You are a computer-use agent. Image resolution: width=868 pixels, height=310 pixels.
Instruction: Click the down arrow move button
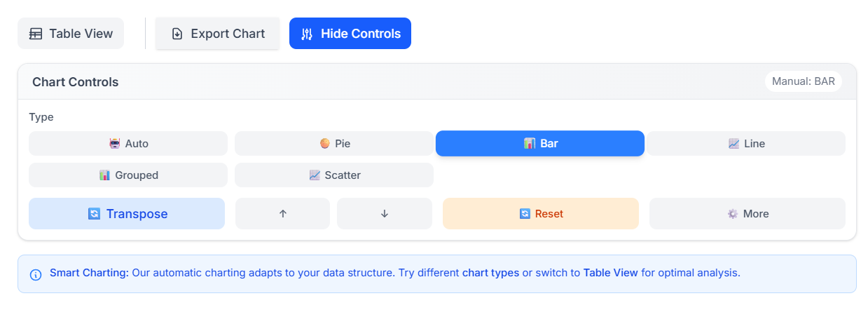pos(385,214)
